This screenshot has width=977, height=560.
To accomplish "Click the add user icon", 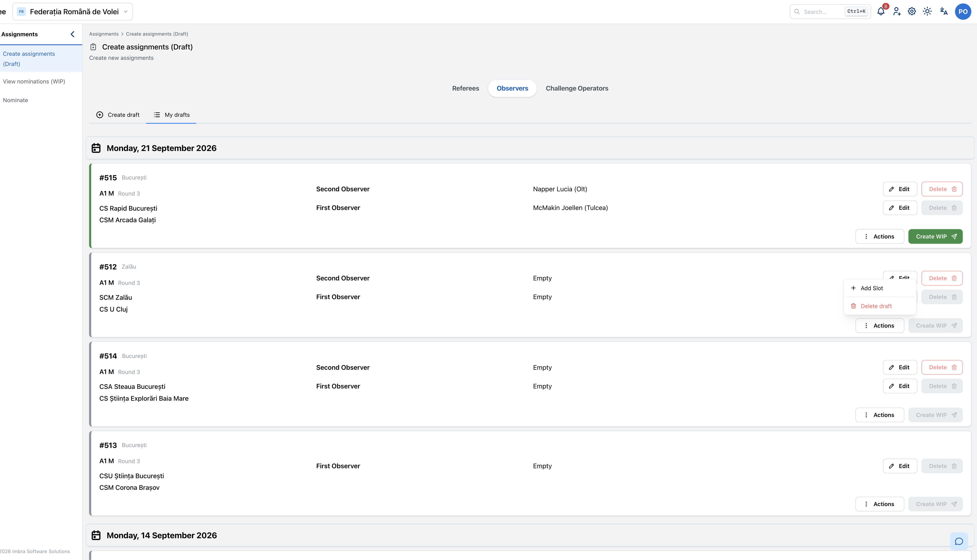I will coord(897,12).
